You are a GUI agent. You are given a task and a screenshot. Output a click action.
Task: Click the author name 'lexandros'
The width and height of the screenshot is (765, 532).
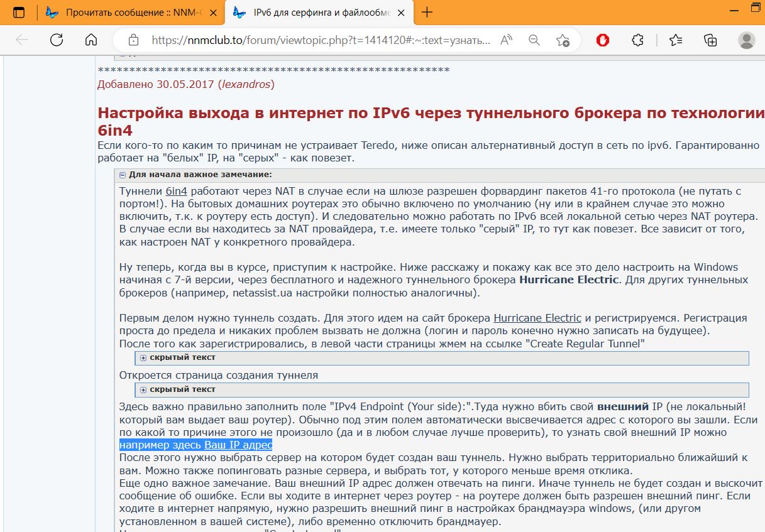(x=246, y=84)
